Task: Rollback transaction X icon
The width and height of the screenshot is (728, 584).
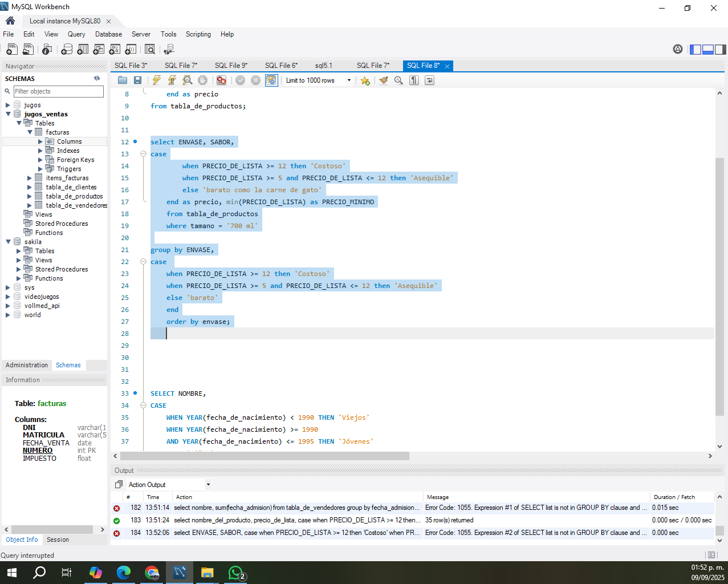Action: coord(256,80)
